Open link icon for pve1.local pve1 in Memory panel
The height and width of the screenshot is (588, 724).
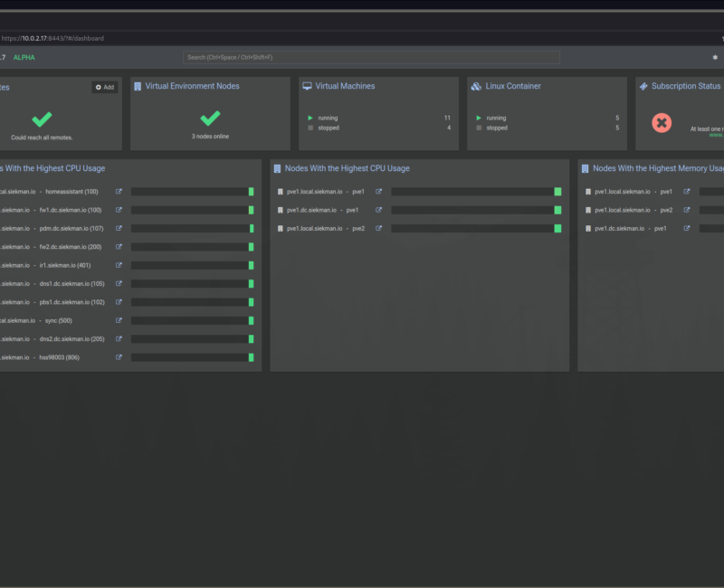(x=687, y=192)
